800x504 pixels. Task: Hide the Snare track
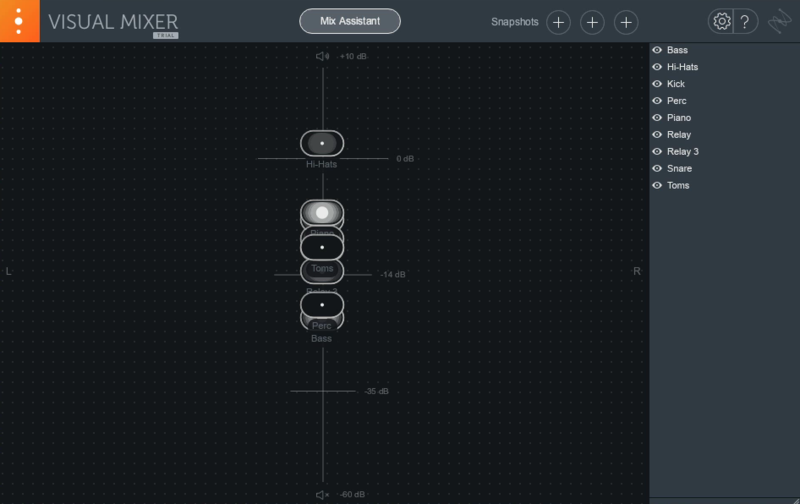(x=657, y=168)
